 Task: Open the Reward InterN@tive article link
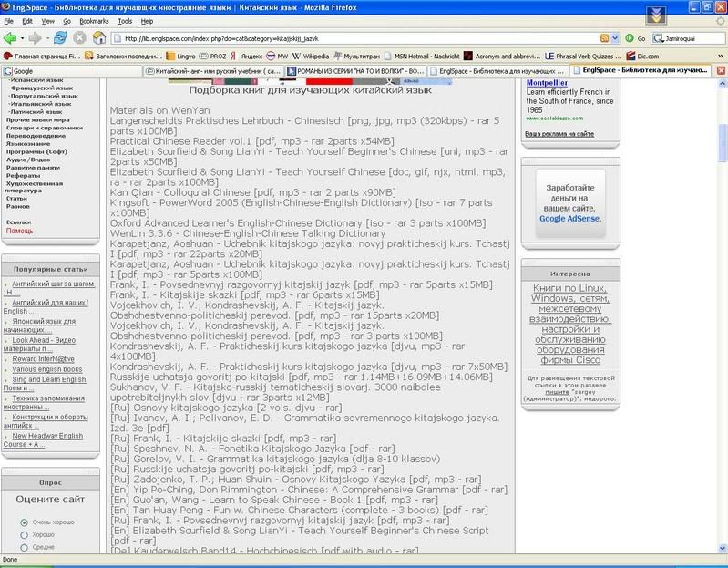pyautogui.click(x=43, y=359)
